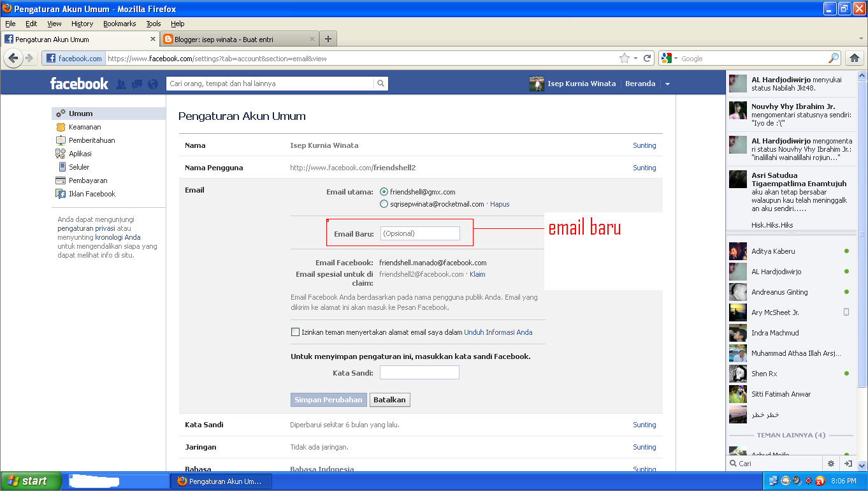Open the View menu
The width and height of the screenshot is (868, 491).
pyautogui.click(x=55, y=24)
